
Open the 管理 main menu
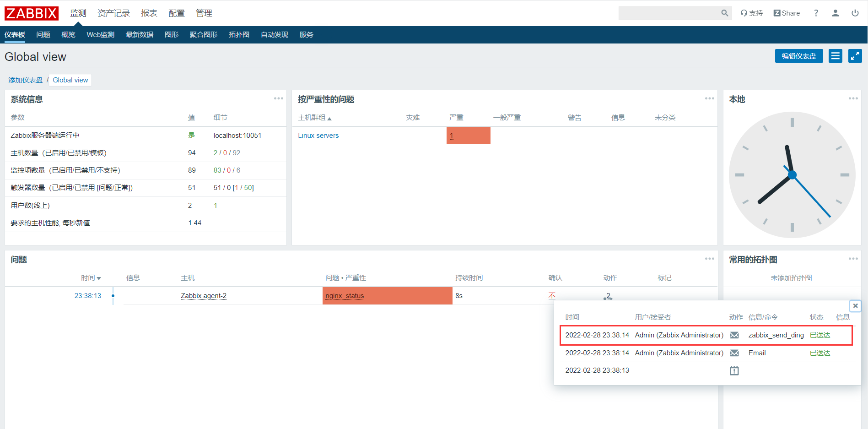(x=204, y=13)
